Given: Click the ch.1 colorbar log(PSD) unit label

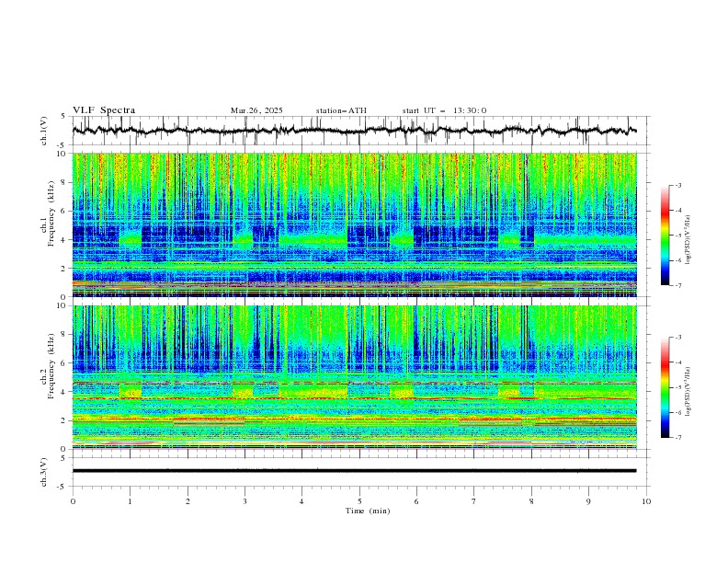Looking at the screenshot, I should (x=688, y=240).
